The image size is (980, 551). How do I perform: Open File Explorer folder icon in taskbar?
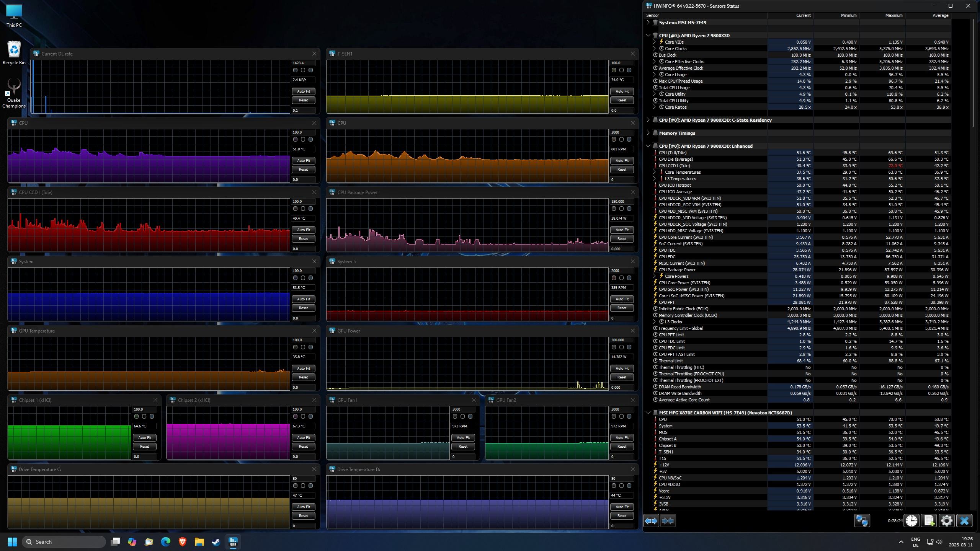(x=199, y=542)
